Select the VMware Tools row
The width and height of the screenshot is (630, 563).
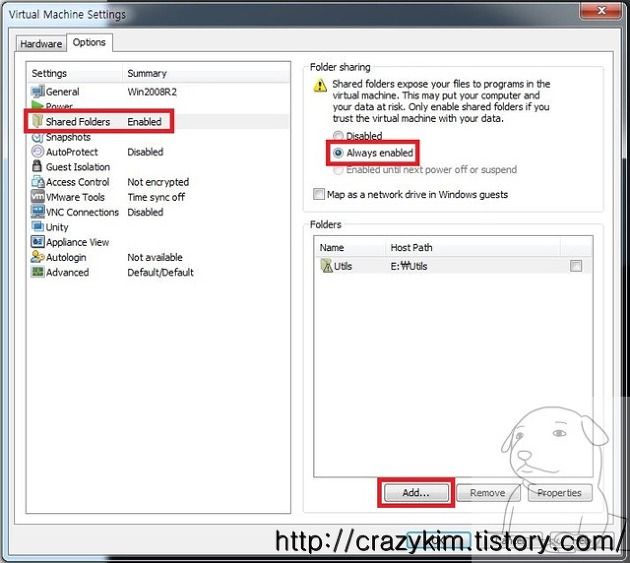[159, 197]
